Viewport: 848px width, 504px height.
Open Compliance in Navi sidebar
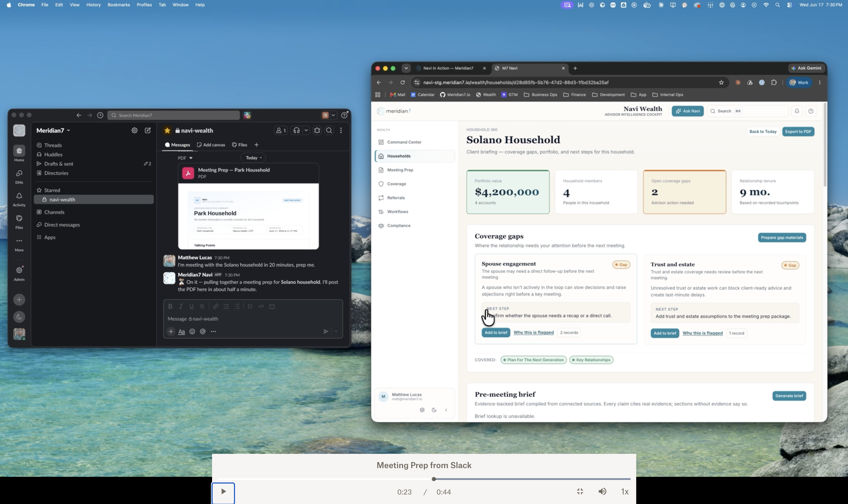coord(415,226)
